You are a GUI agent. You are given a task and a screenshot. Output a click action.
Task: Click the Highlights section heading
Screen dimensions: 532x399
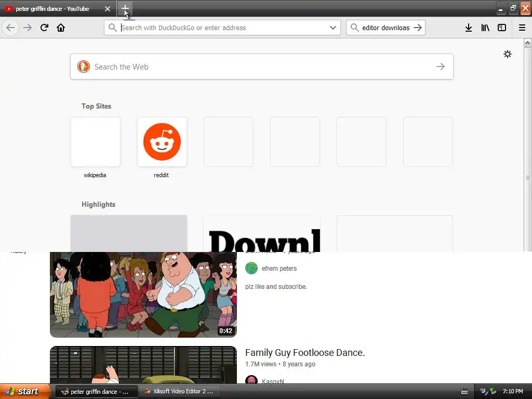(x=98, y=204)
